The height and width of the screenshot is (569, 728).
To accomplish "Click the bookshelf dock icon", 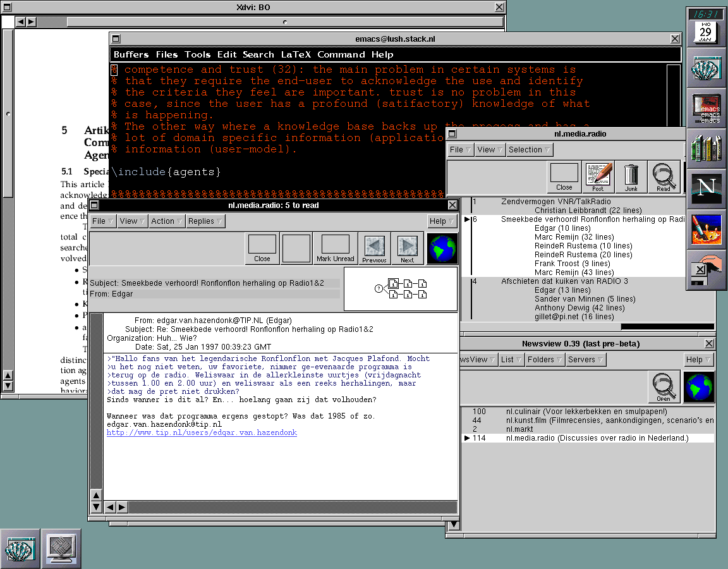I will coord(705,148).
